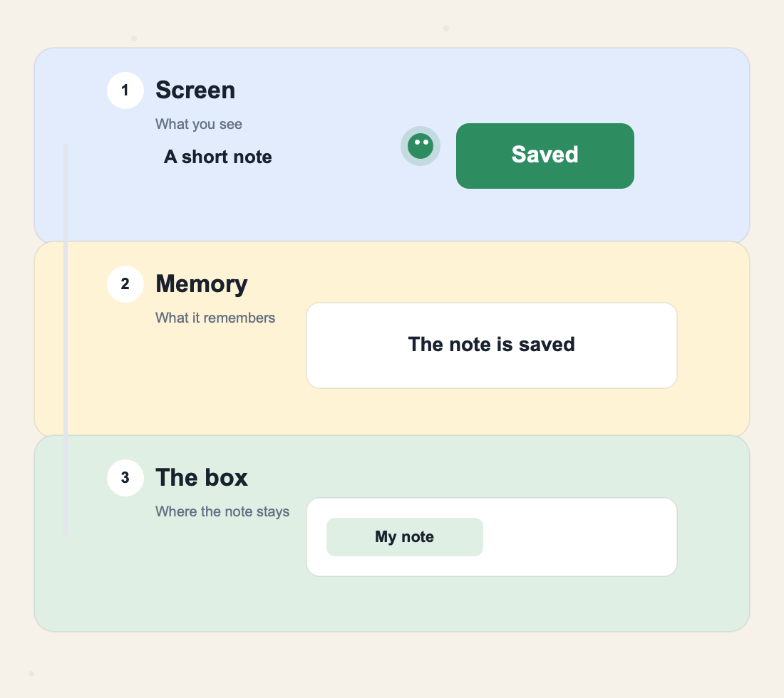This screenshot has width=784, height=698.
Task: Click the step 3 number badge
Action: pyautogui.click(x=125, y=478)
